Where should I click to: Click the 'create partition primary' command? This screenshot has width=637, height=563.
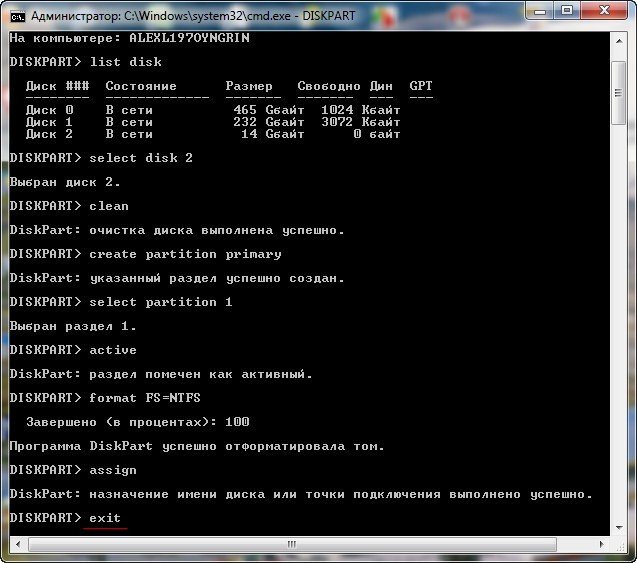coord(185,254)
